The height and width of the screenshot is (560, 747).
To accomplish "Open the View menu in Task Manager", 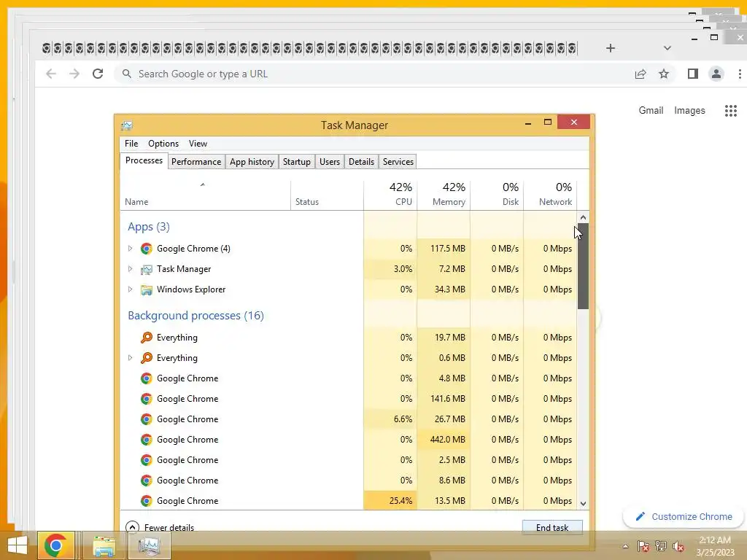I will (x=198, y=144).
